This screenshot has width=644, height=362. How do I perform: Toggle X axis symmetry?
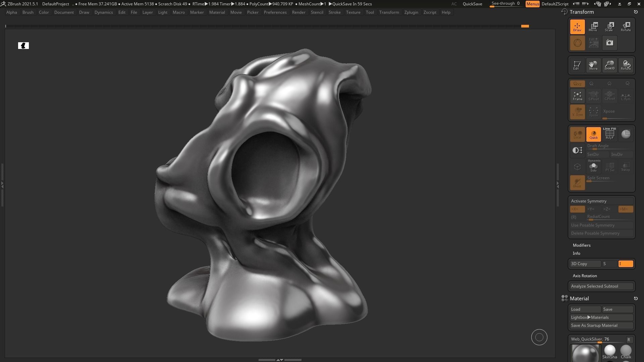coord(577,209)
